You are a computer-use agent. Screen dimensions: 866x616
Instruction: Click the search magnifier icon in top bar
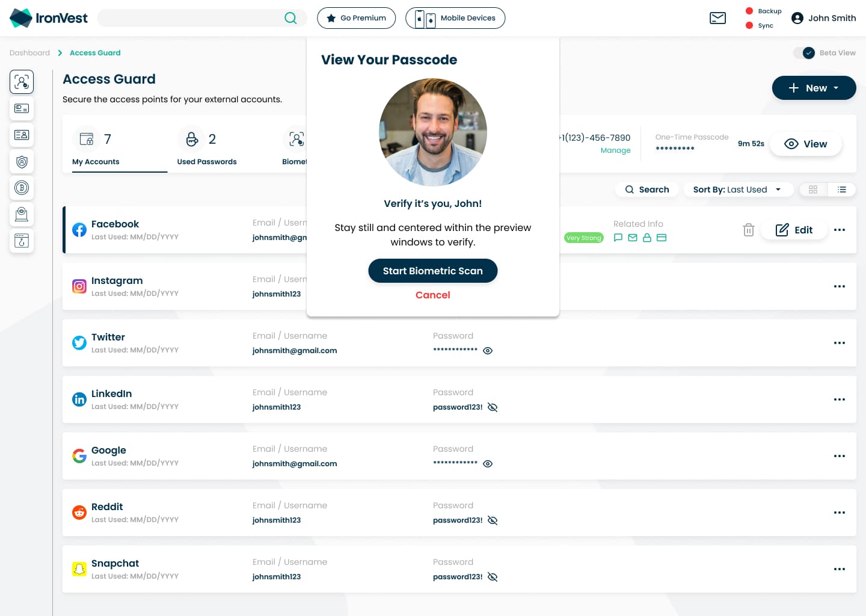(290, 18)
